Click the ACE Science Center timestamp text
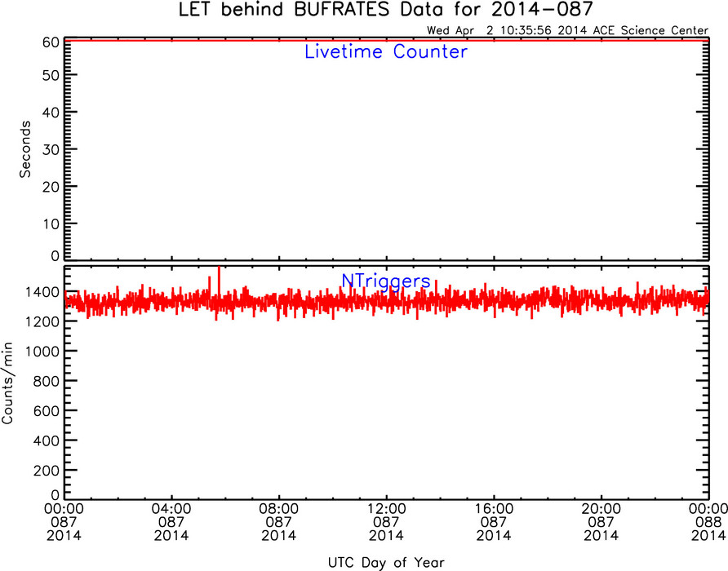The height and width of the screenshot is (571, 728). coord(567,31)
